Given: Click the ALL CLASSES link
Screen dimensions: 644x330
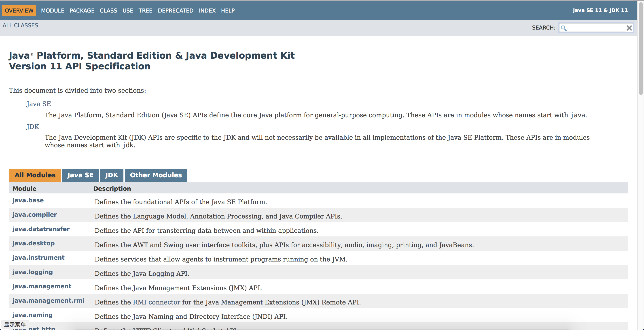Looking at the screenshot, I should (x=20, y=25).
